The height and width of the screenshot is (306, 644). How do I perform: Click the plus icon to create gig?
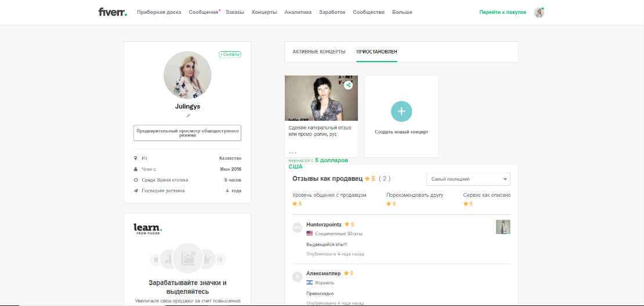(x=401, y=111)
